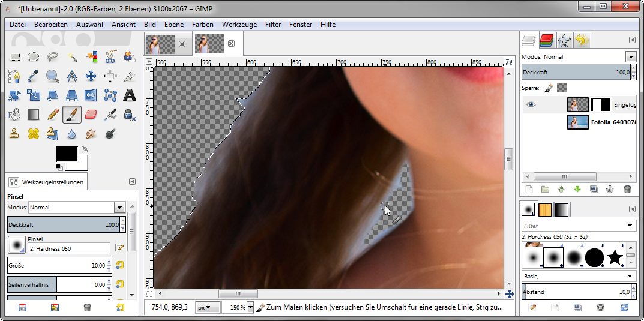Select the Text tool
The width and height of the screenshot is (644, 321).
point(129,95)
